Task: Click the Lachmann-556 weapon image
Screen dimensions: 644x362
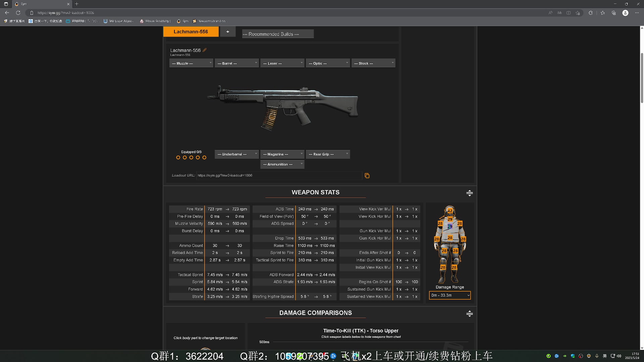Action: point(282,108)
